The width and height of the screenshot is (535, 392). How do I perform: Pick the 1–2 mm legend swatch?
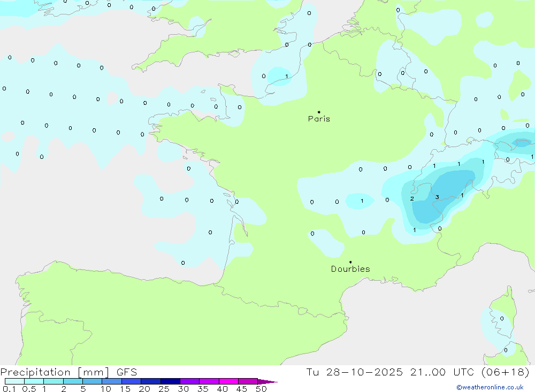(x=53, y=381)
